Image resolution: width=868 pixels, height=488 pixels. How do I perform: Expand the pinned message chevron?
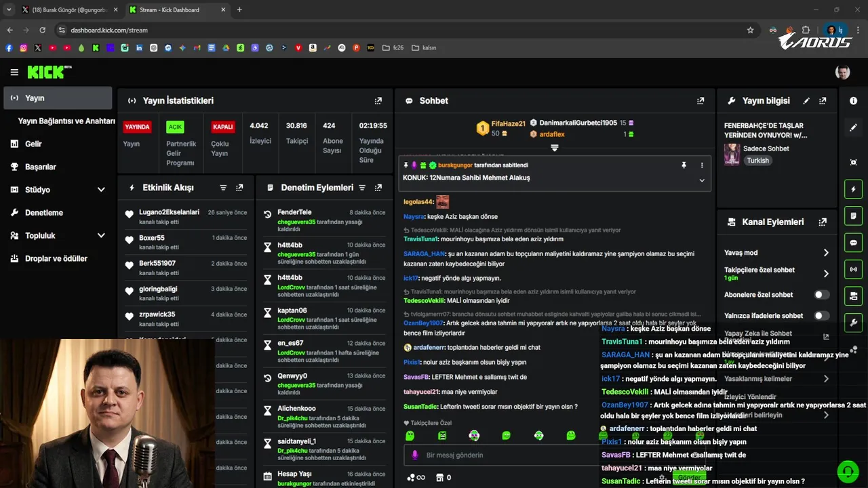coord(702,180)
